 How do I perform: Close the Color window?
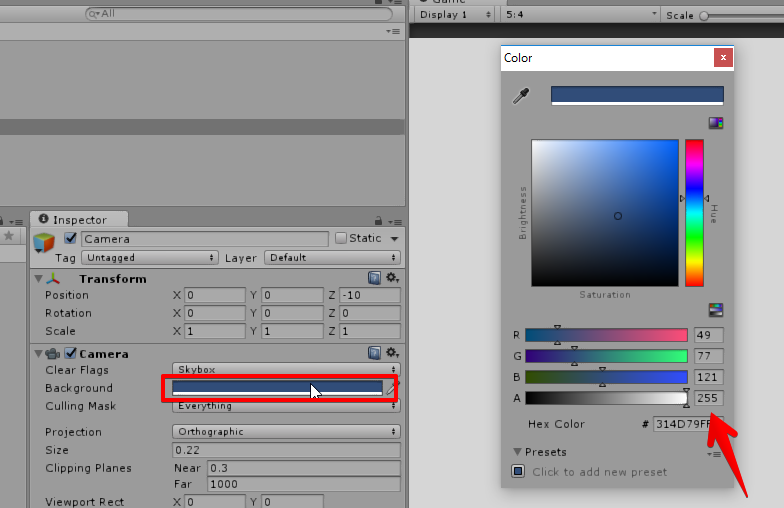pyautogui.click(x=723, y=58)
